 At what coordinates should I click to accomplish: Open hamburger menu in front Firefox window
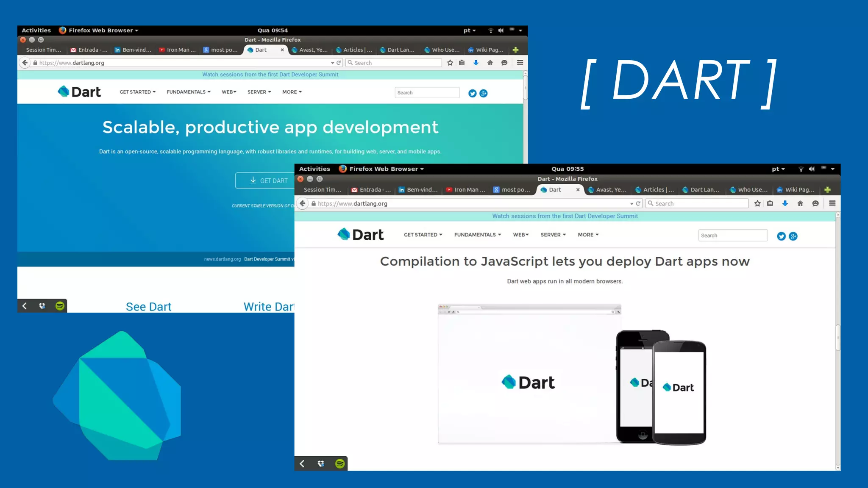(x=832, y=203)
